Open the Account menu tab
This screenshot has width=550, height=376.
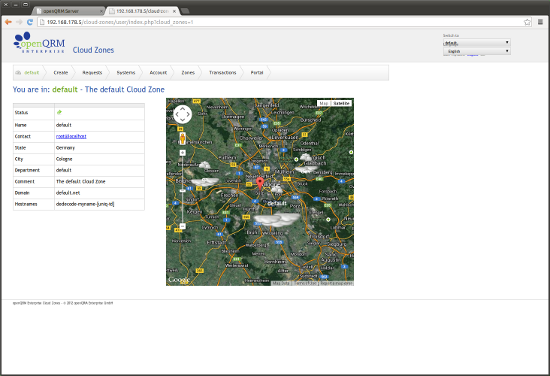[x=158, y=73]
